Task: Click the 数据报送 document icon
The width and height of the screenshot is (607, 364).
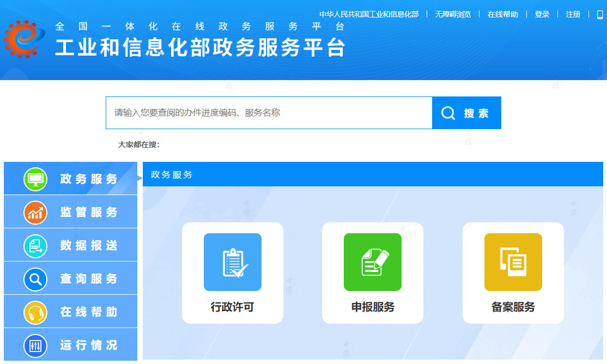Action: [35, 245]
